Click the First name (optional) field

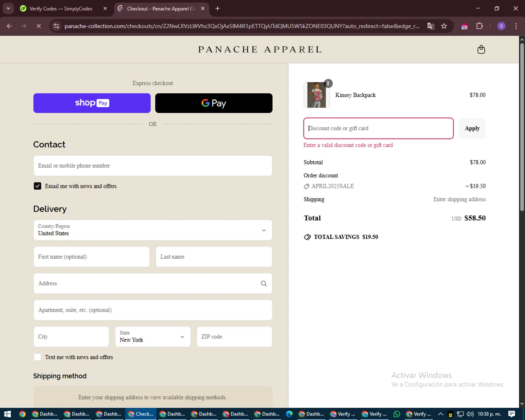coord(91,257)
